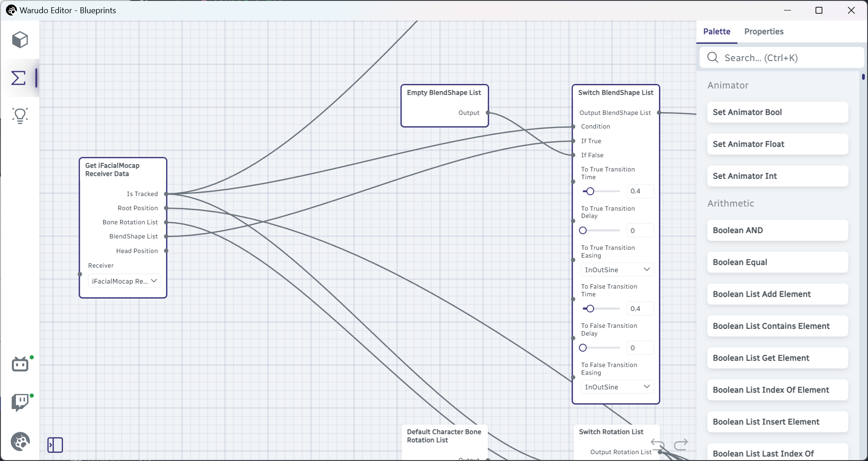Select the Empty BlendShape List node title
Screen dimensions: 868x461
pos(444,93)
